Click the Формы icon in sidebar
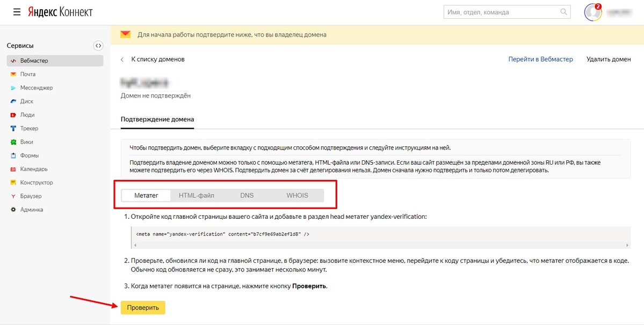The height and width of the screenshot is (325, 644). tap(13, 156)
